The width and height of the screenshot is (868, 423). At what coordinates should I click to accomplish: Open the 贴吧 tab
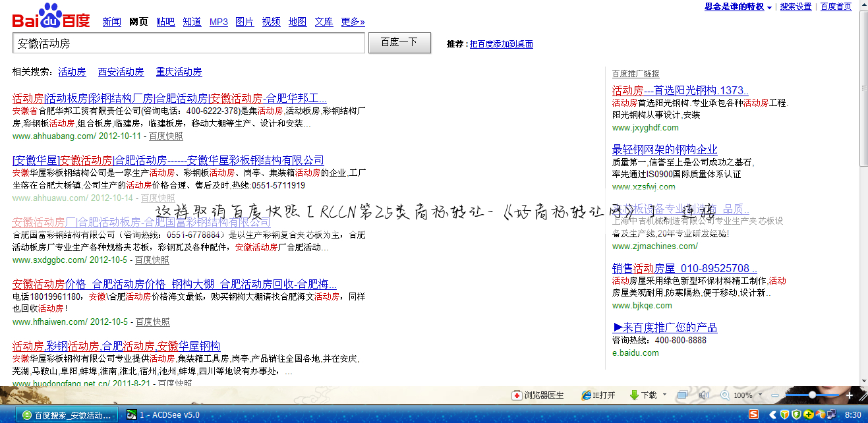click(165, 22)
